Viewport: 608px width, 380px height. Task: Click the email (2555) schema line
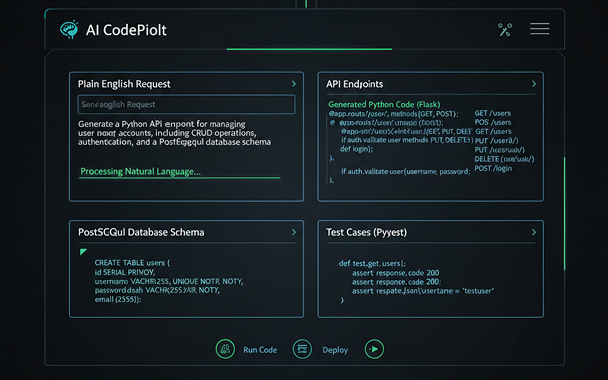pos(118,299)
